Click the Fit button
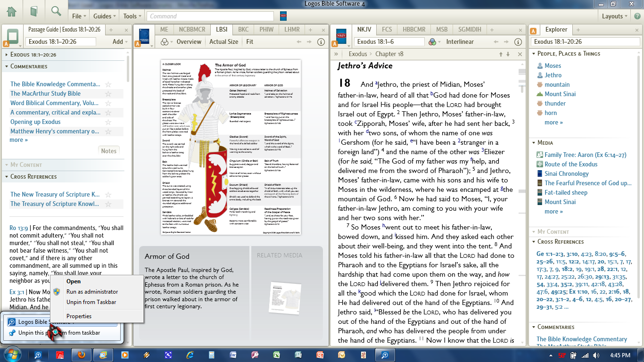This screenshot has width=644, height=362. (249, 41)
